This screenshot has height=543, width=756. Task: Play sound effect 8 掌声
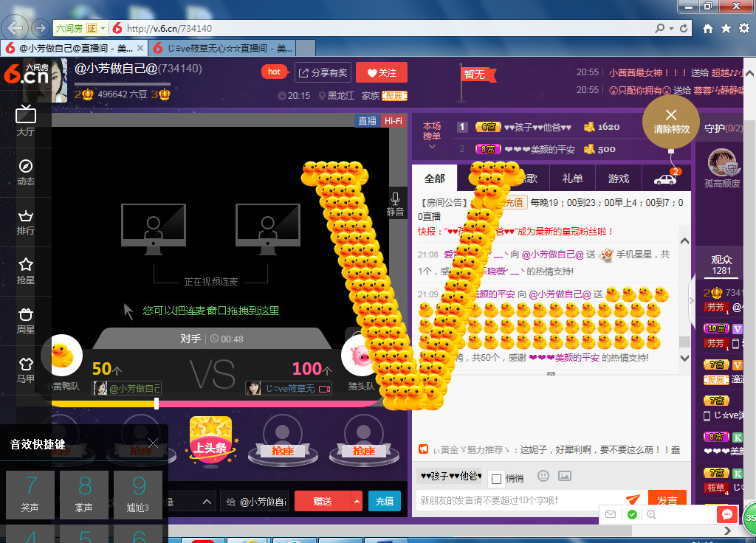tap(84, 495)
